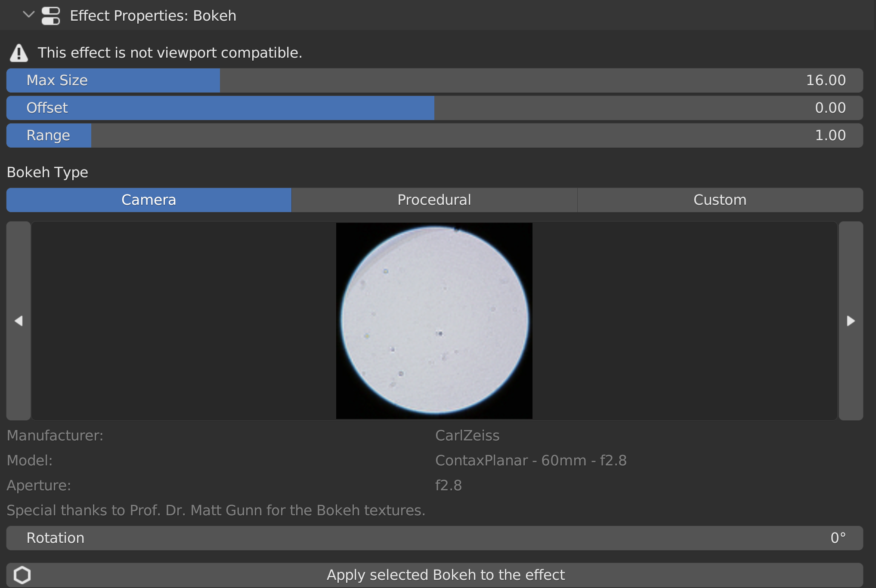Enable the Custom bokeh mode

point(719,200)
